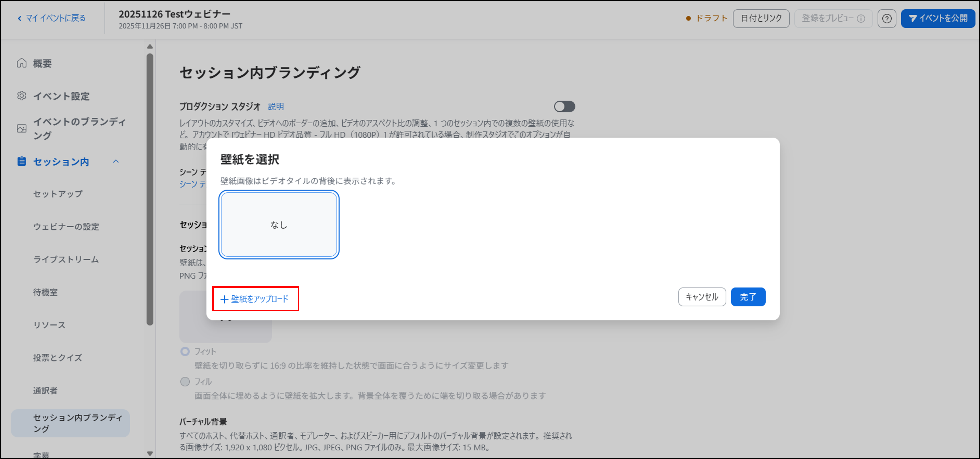The height and width of the screenshot is (459, 980).
Task: Click the ドラフト status label
Action: coord(711,18)
